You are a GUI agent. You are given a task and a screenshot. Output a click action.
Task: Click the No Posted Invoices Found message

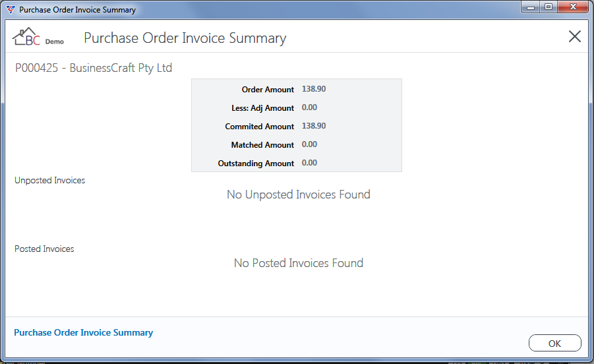[299, 263]
